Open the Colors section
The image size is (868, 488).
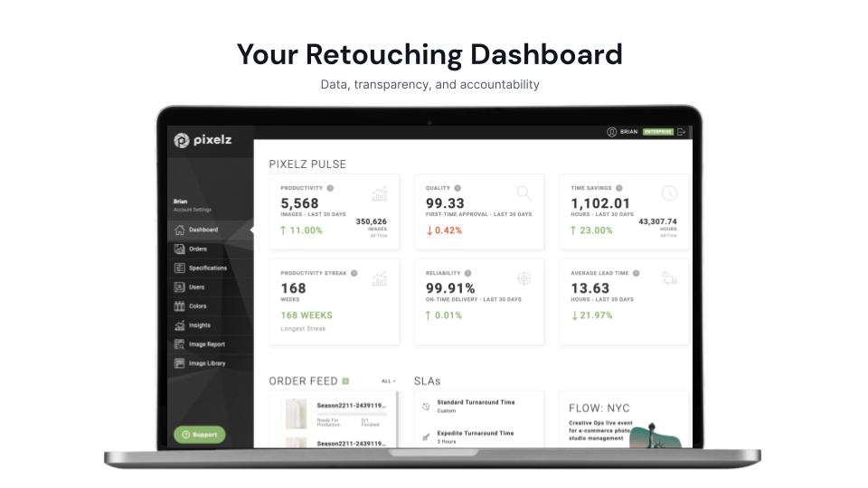[211, 306]
